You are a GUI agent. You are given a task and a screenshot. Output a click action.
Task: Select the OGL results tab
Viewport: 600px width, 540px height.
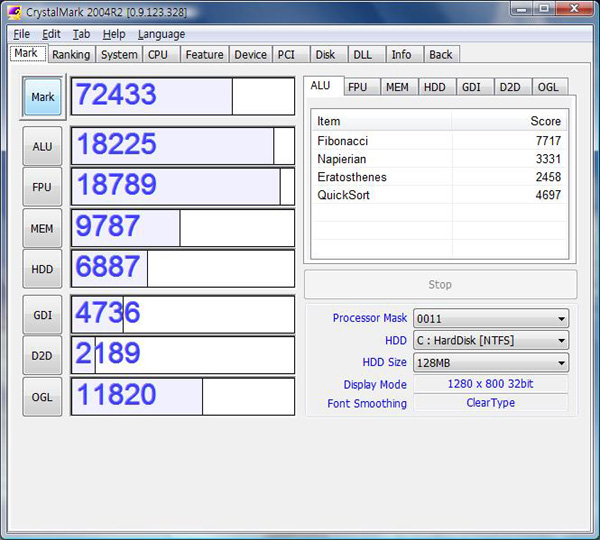[x=548, y=87]
